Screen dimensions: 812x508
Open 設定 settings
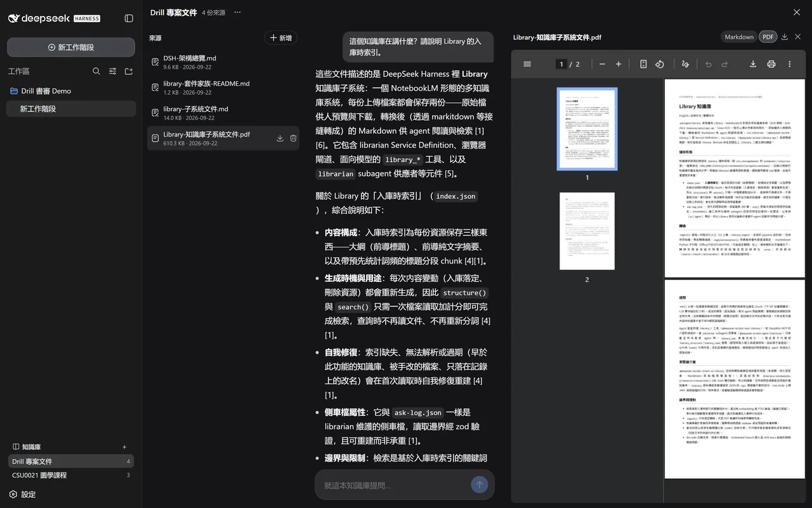[x=23, y=494]
